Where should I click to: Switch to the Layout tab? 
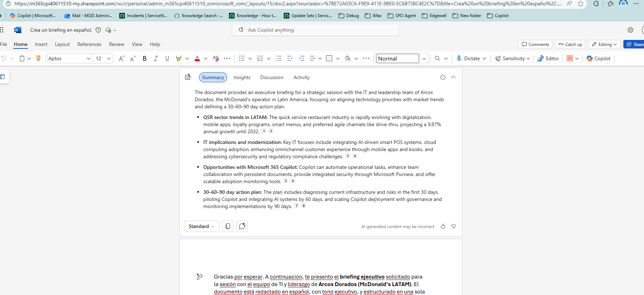pos(62,44)
